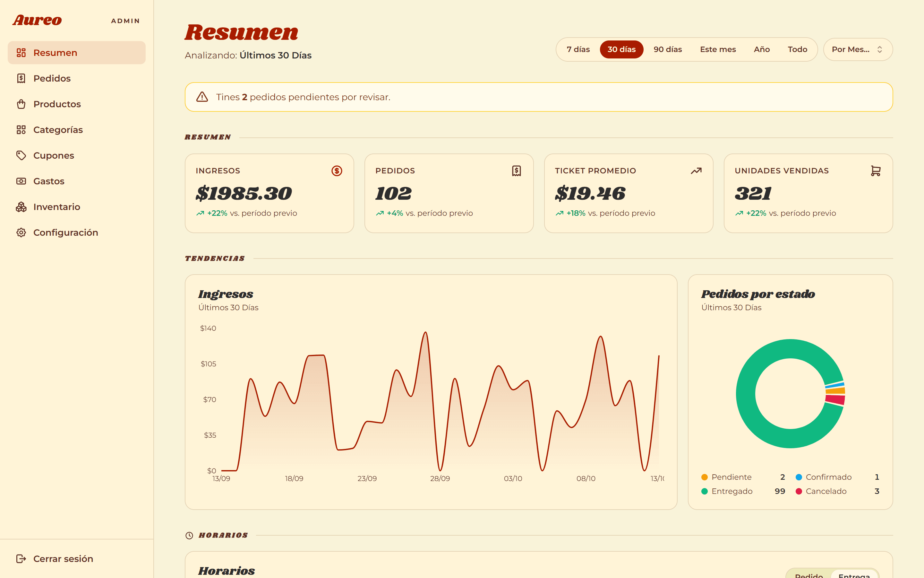This screenshot has height=578, width=924.
Task: Click the warning triangle icon in alert banner
Action: click(x=202, y=97)
